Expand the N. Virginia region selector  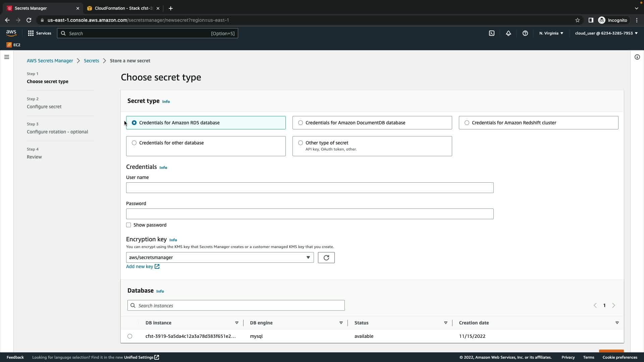pos(551,33)
